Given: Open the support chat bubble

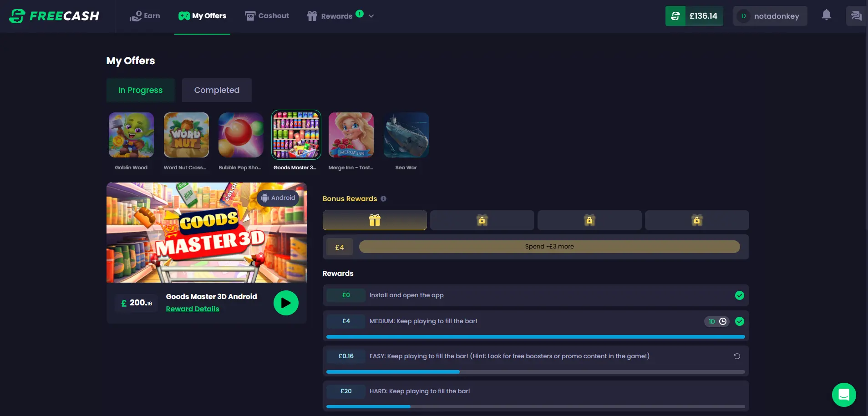Looking at the screenshot, I should click(x=844, y=395).
